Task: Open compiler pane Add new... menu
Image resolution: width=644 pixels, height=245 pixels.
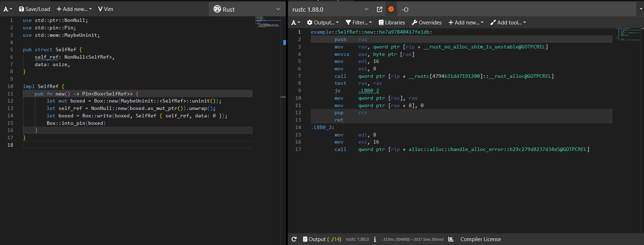Action: (466, 23)
